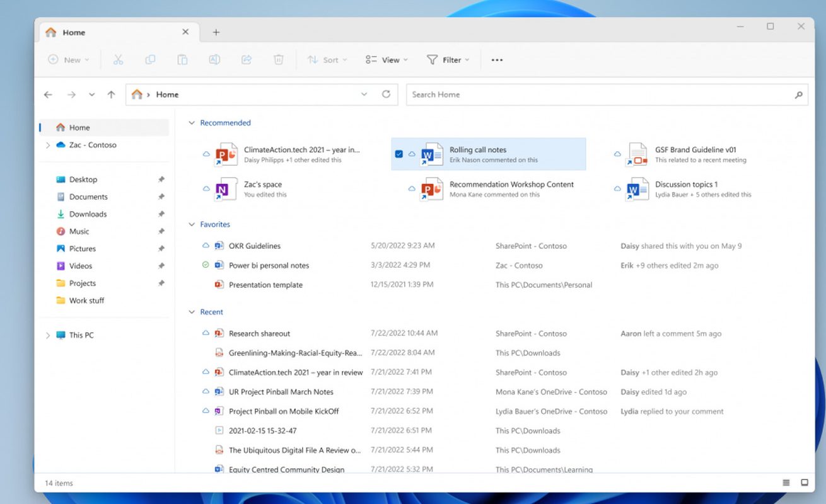Open the View dropdown

point(387,60)
